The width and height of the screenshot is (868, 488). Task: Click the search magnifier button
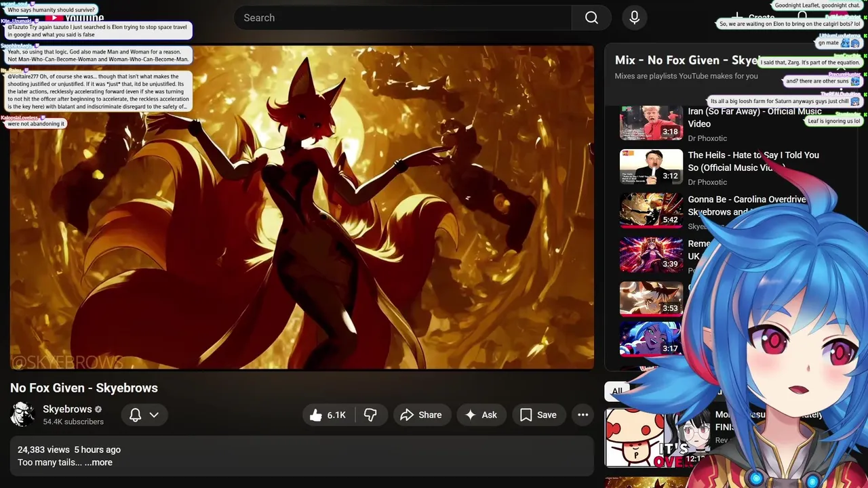pyautogui.click(x=591, y=18)
